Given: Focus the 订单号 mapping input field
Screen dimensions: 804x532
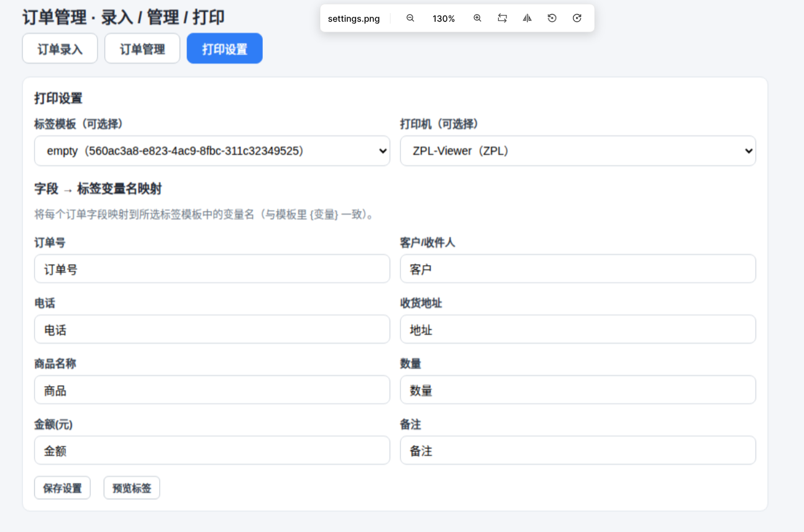Looking at the screenshot, I should click(x=212, y=269).
